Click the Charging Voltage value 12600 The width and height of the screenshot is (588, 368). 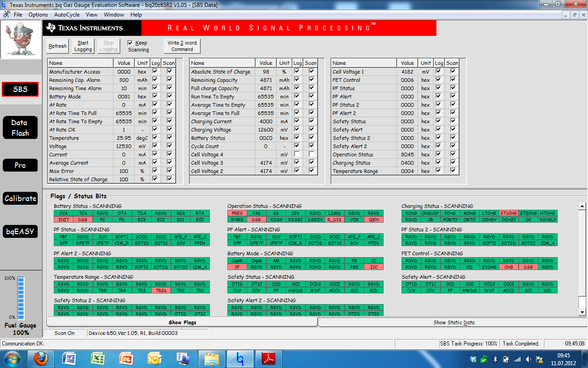coord(266,130)
